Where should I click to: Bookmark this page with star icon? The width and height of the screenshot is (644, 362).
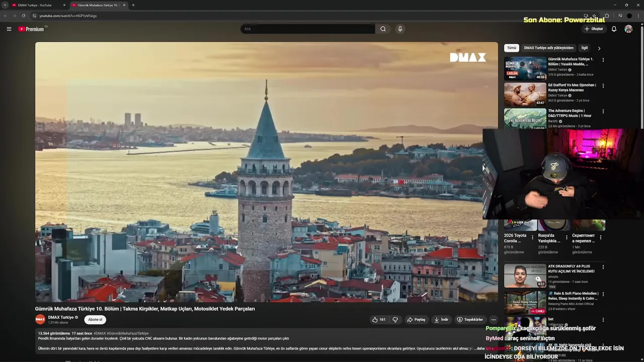594,16
